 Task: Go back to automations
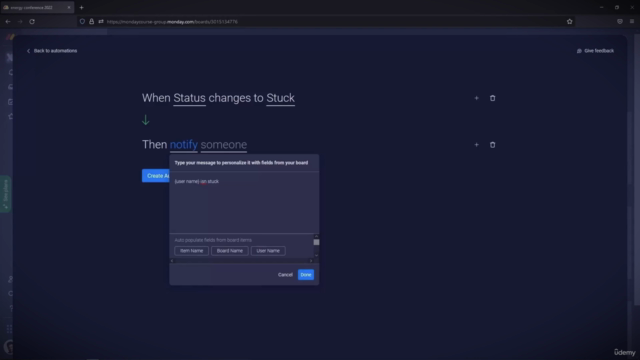tap(52, 51)
